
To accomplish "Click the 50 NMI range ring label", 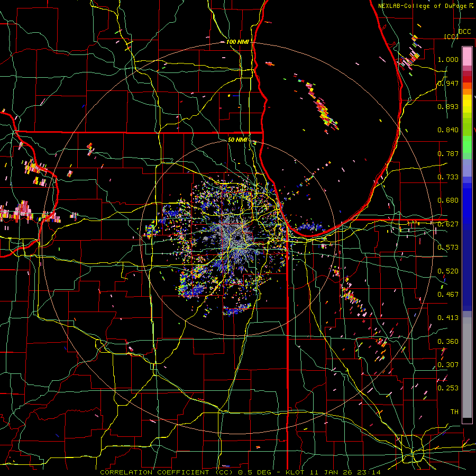I will (x=237, y=140).
